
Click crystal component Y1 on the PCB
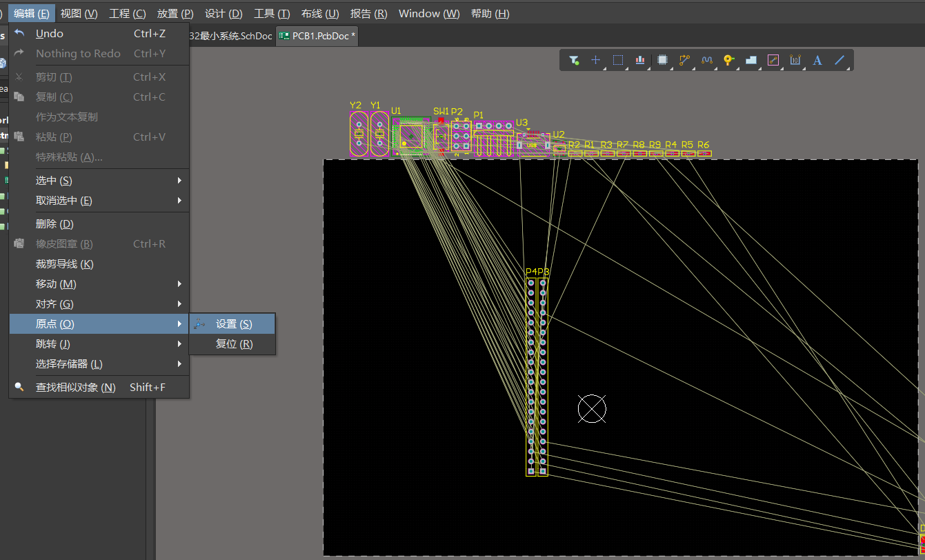coord(379,134)
